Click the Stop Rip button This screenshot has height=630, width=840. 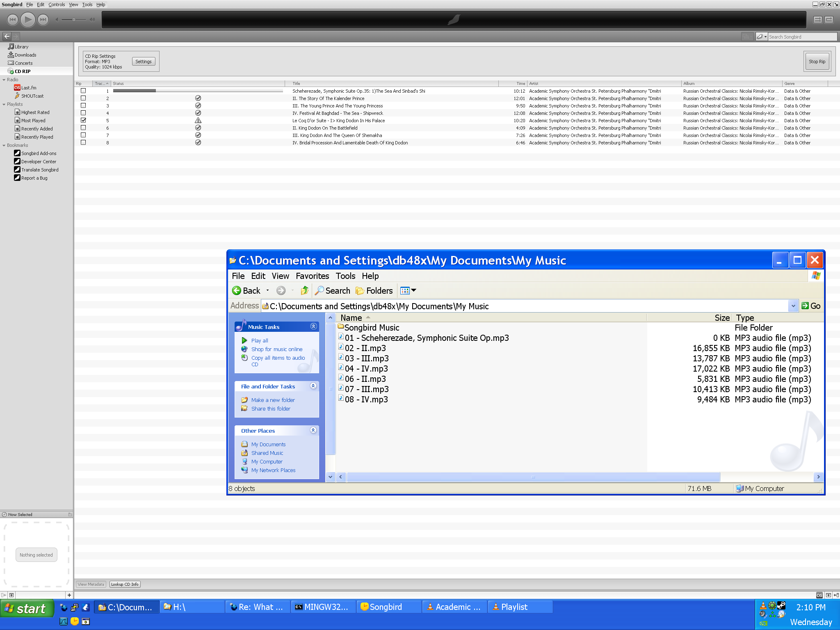pos(817,62)
